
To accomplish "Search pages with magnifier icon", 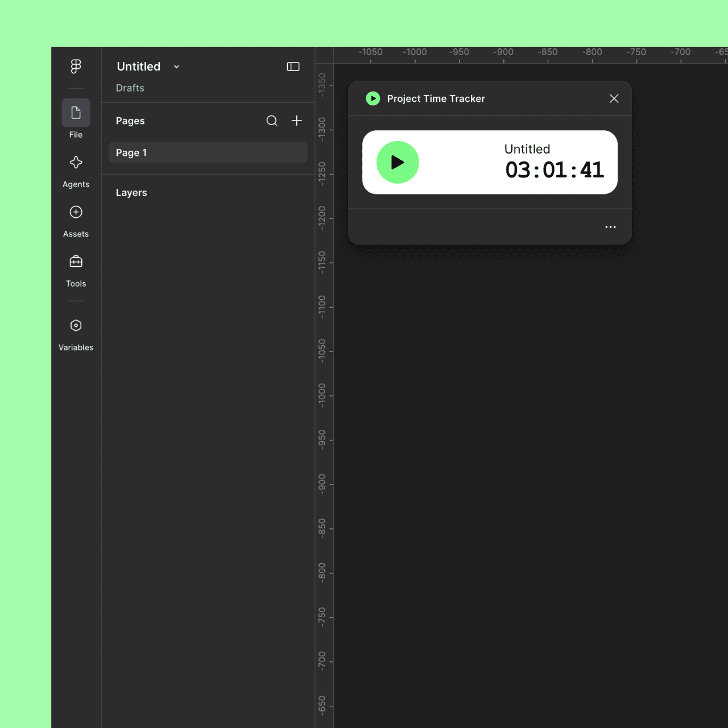I will click(272, 121).
